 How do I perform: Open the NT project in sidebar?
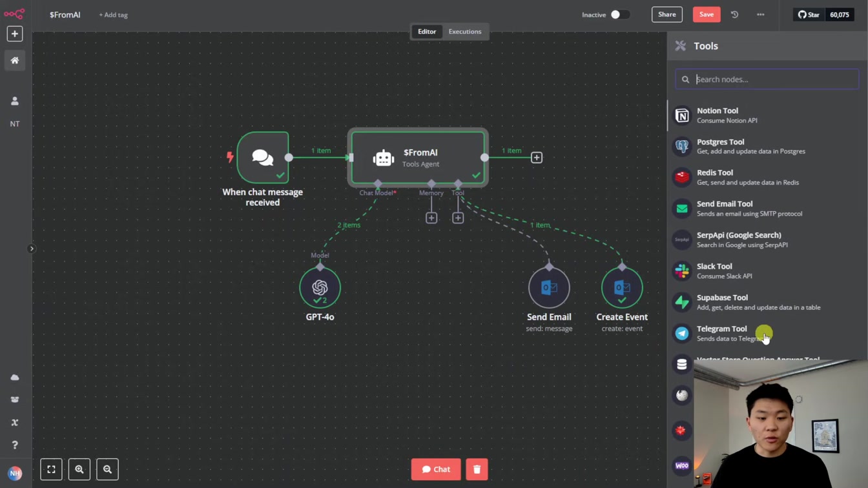pos(14,123)
